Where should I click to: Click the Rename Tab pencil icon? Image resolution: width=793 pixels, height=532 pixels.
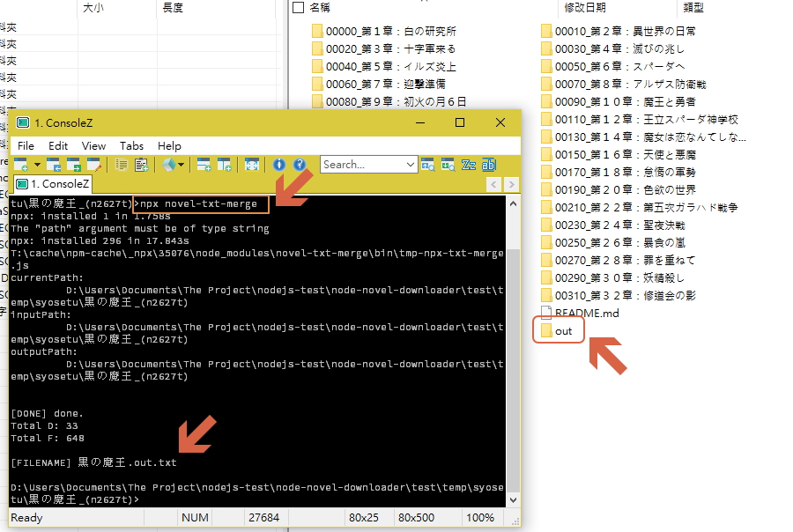94,165
